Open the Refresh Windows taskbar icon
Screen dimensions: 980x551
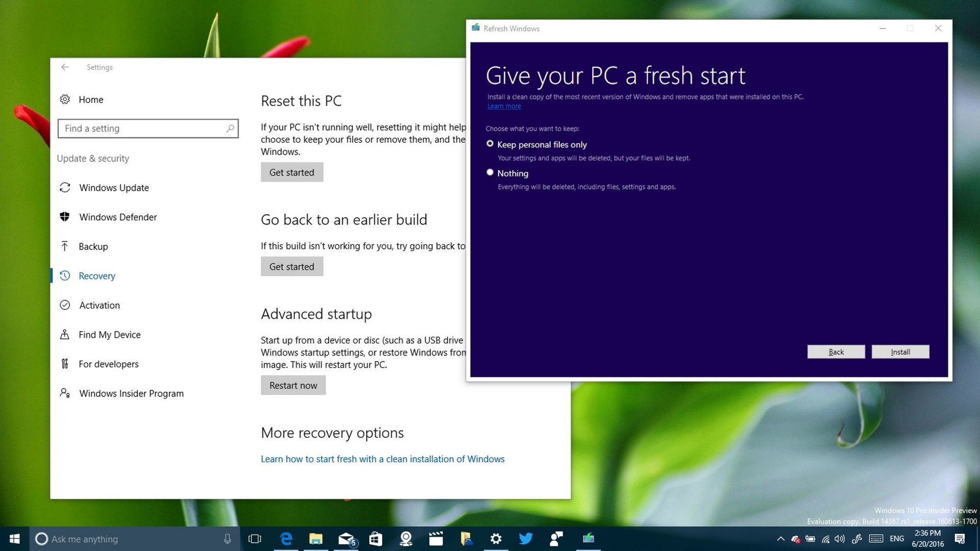(x=588, y=539)
